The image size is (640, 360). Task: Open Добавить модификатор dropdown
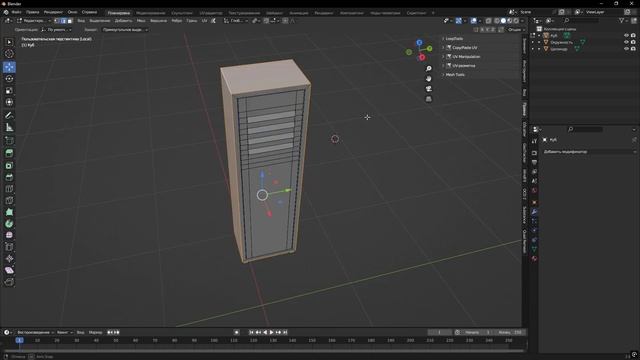588,151
